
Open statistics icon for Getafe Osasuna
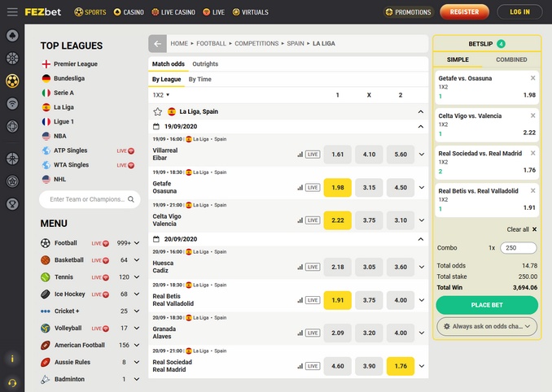coord(300,187)
